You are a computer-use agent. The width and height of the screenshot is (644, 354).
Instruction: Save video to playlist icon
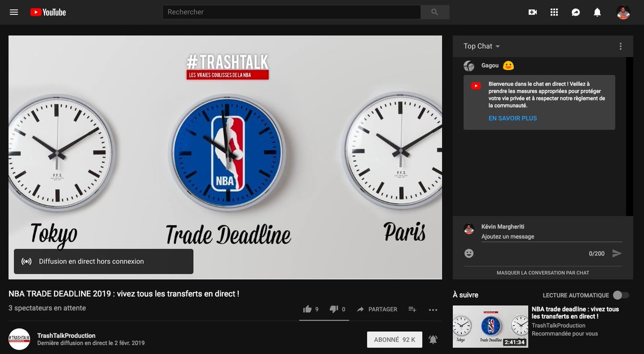coord(412,309)
